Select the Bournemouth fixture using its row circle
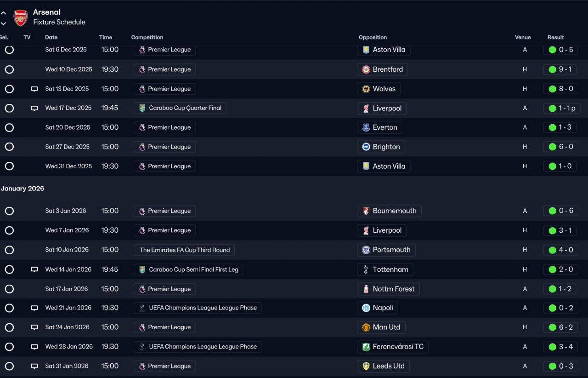588x378 pixels. click(9, 211)
